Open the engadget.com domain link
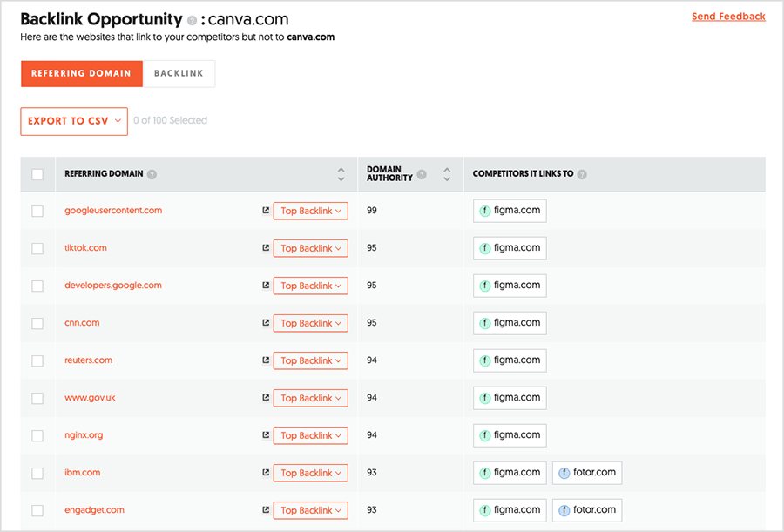Viewport: 784px width, 532px height. (x=94, y=510)
